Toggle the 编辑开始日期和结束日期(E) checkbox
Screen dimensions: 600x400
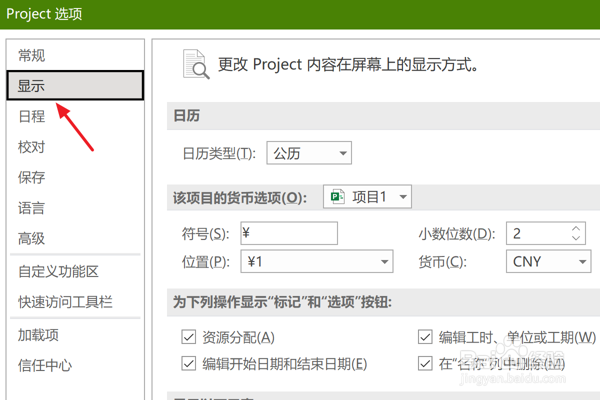[x=189, y=364]
